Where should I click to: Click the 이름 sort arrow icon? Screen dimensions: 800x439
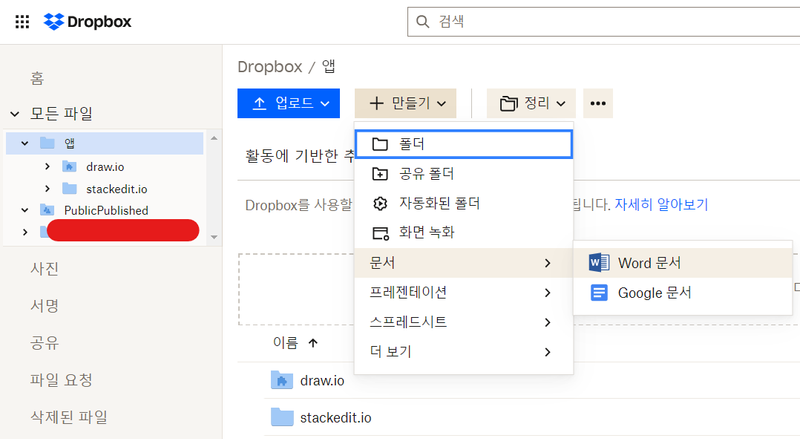(x=313, y=343)
